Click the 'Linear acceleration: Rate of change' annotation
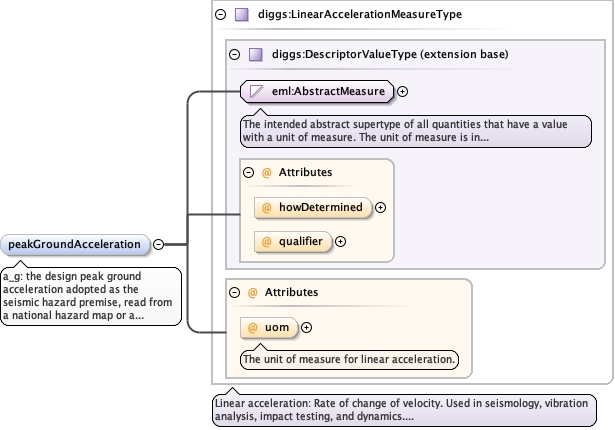 tap(404, 410)
